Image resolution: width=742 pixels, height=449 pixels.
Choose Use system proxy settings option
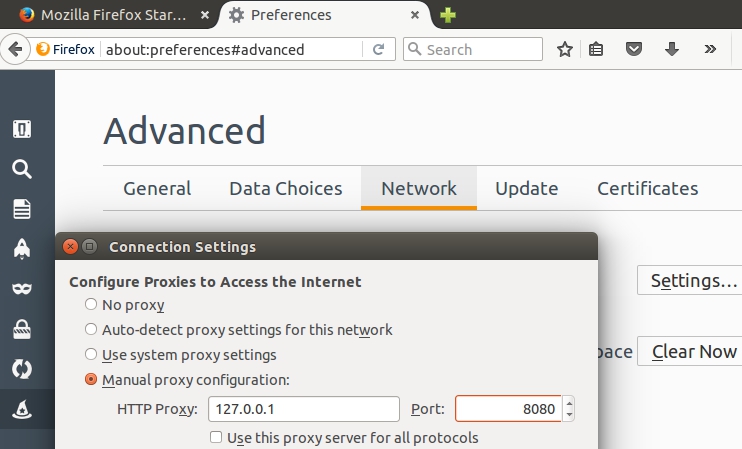[91, 354]
